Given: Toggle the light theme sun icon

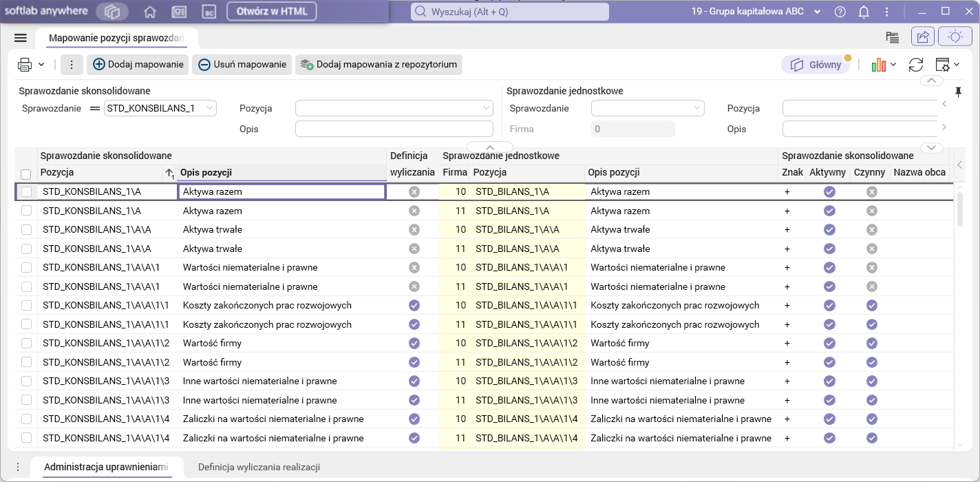Looking at the screenshot, I should click(x=955, y=37).
